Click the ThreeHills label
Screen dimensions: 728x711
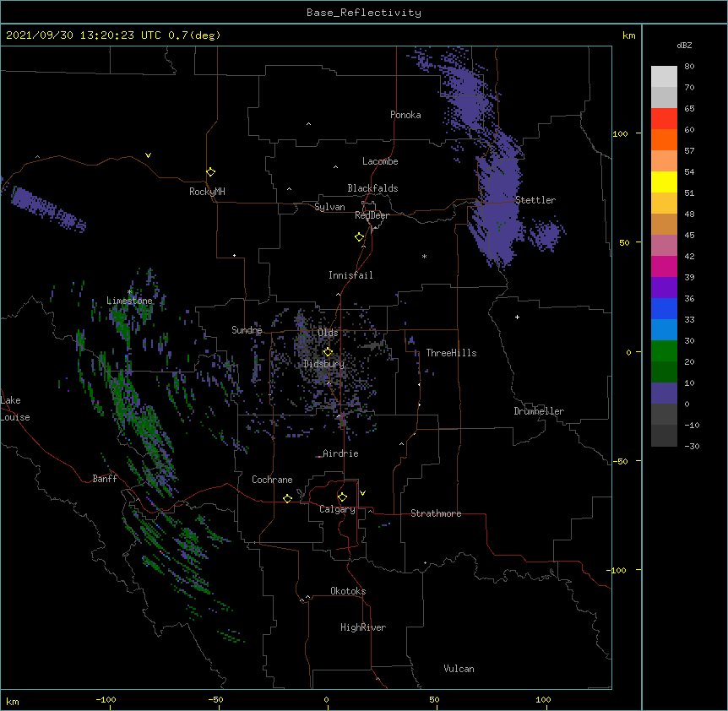451,353
